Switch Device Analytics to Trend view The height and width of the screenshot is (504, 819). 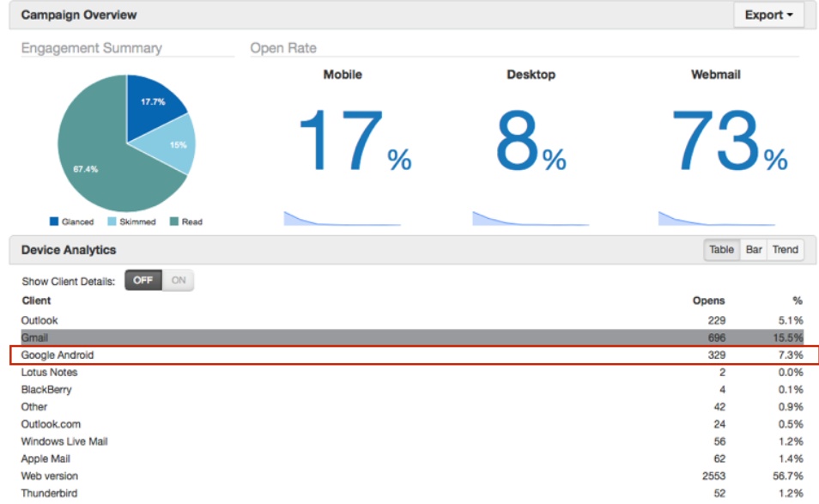pyautogui.click(x=785, y=250)
